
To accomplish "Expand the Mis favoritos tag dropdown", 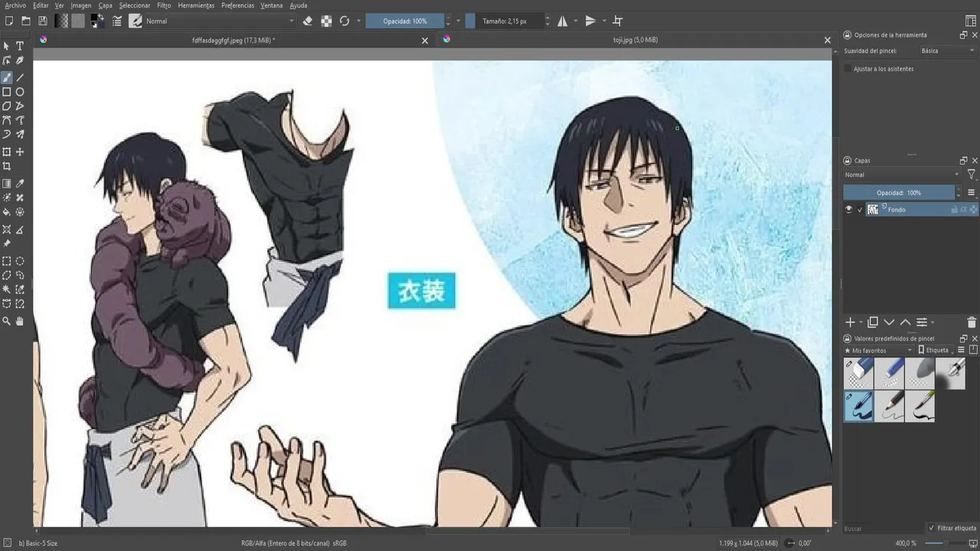I will pyautogui.click(x=878, y=350).
